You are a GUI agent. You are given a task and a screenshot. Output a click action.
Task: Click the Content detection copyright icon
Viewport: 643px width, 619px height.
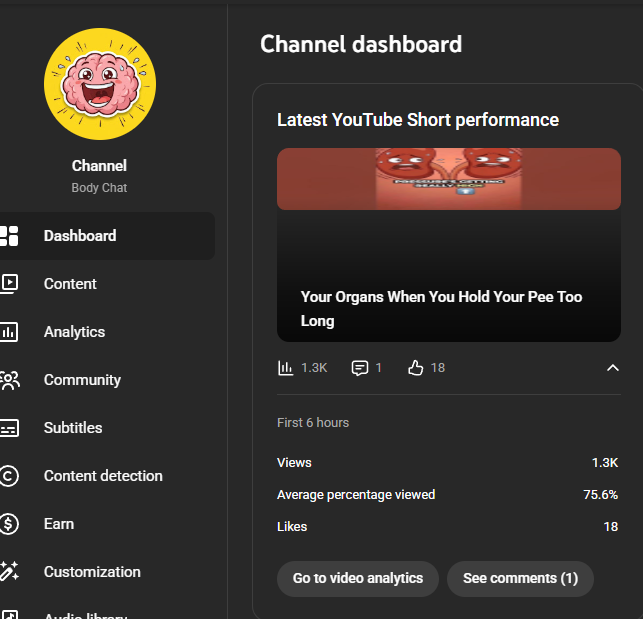[9, 476]
